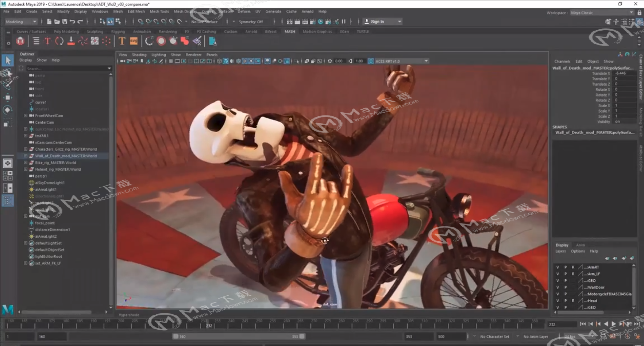Expand Characters_Grizz_rig_MASTER:World node
644x346 pixels.
pos(26,149)
